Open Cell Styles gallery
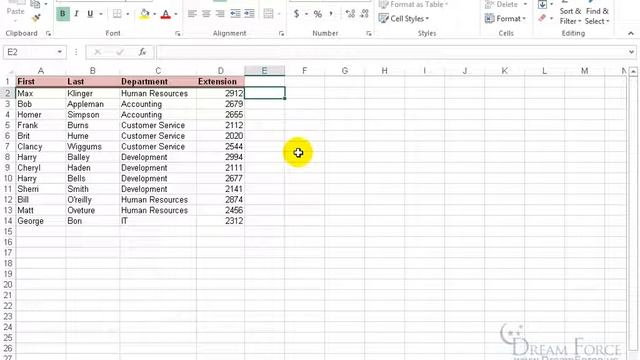640x360 pixels. click(404, 18)
